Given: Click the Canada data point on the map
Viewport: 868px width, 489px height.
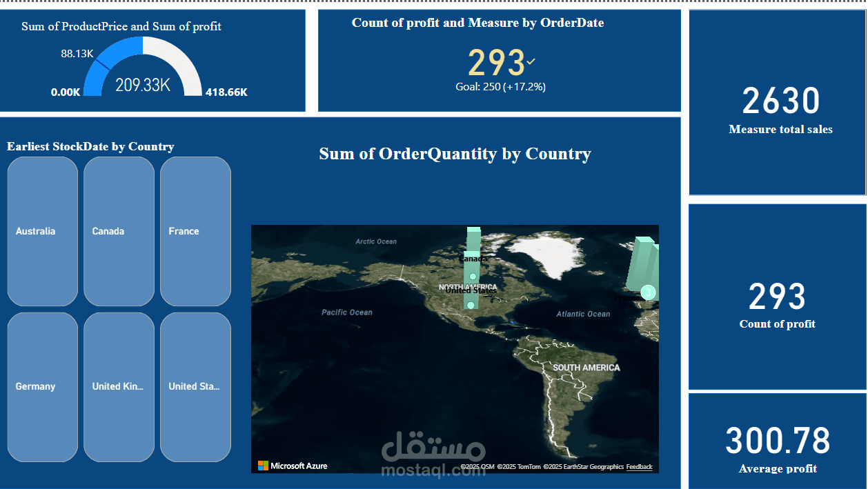Looking at the screenshot, I should (473, 277).
